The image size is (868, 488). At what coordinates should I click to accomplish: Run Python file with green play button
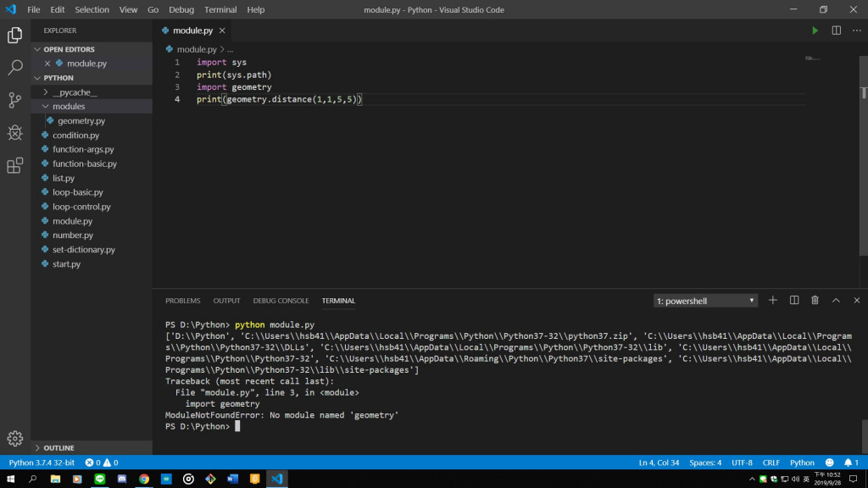[815, 30]
